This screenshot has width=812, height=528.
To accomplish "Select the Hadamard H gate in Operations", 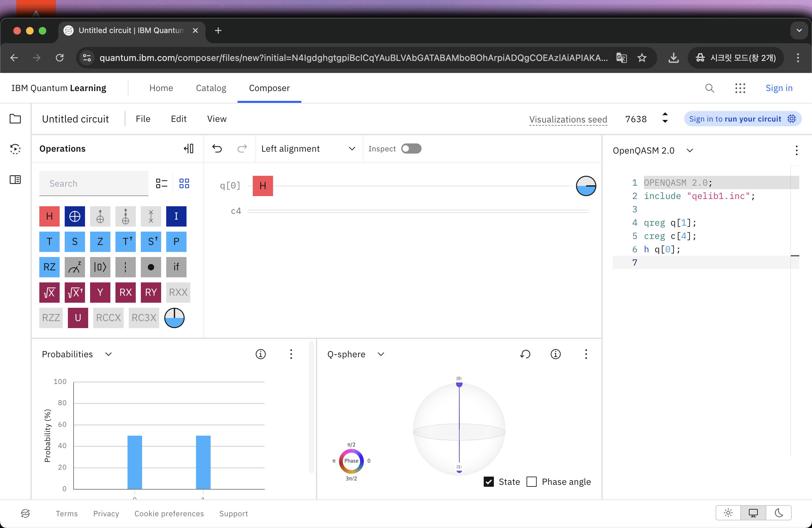I will point(49,216).
